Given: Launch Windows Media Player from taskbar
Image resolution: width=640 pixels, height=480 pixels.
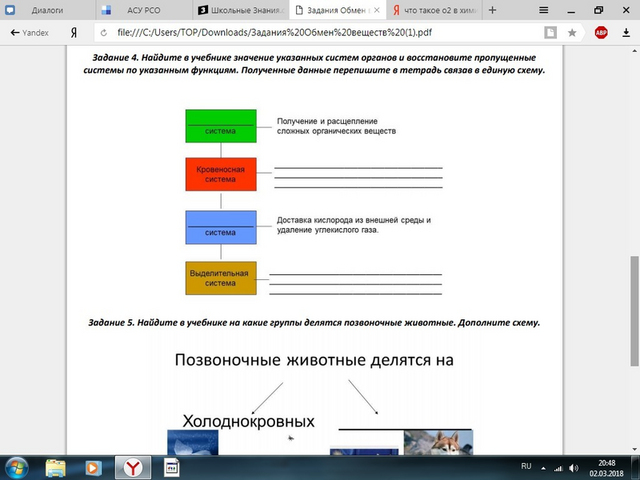Looking at the screenshot, I should tap(93, 468).
